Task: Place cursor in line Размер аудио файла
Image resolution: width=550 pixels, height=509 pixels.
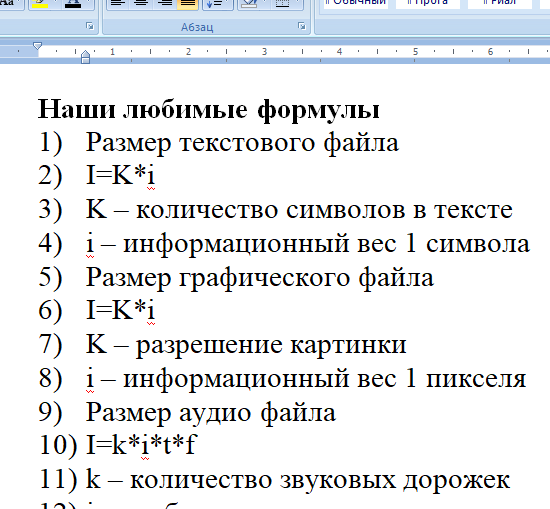Action: click(x=211, y=412)
